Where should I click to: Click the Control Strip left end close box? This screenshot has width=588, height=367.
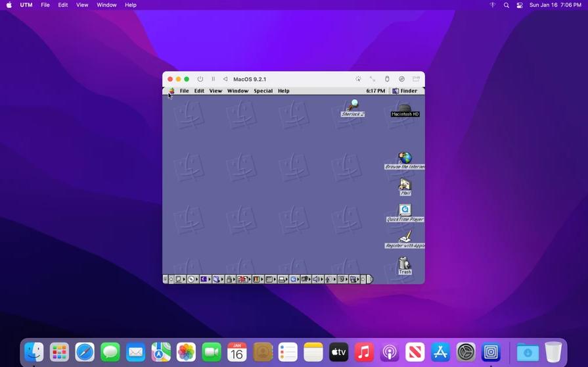click(x=165, y=279)
